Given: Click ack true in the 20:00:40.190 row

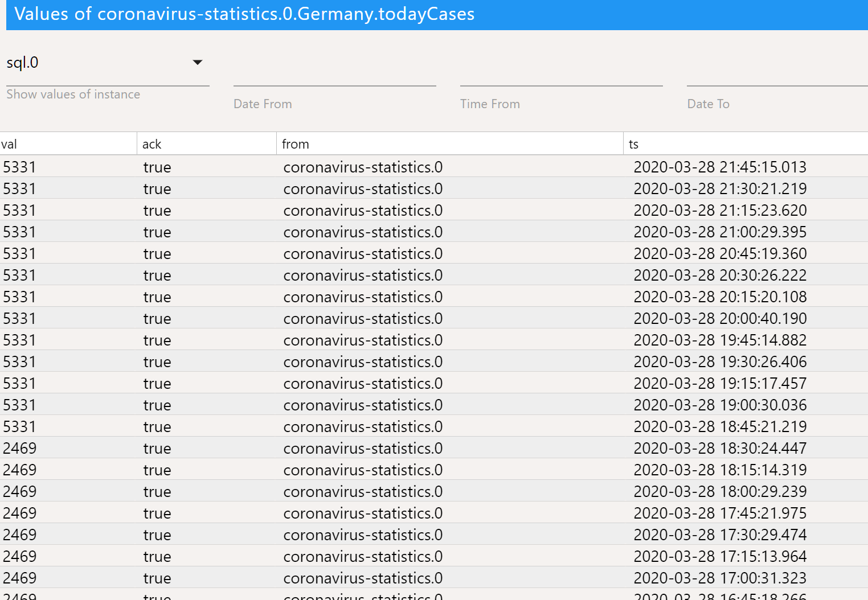Looking at the screenshot, I should (157, 318).
